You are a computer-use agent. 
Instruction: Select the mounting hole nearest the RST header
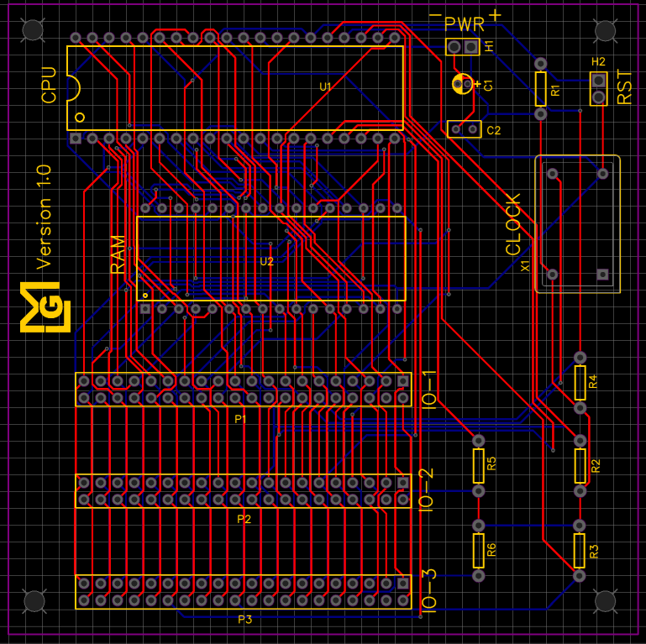(x=605, y=30)
